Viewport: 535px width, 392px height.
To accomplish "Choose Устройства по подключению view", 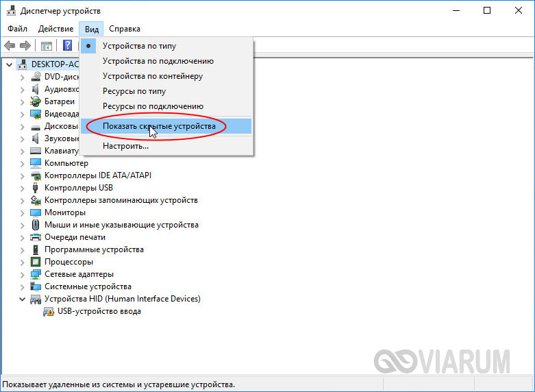I will click(167, 61).
